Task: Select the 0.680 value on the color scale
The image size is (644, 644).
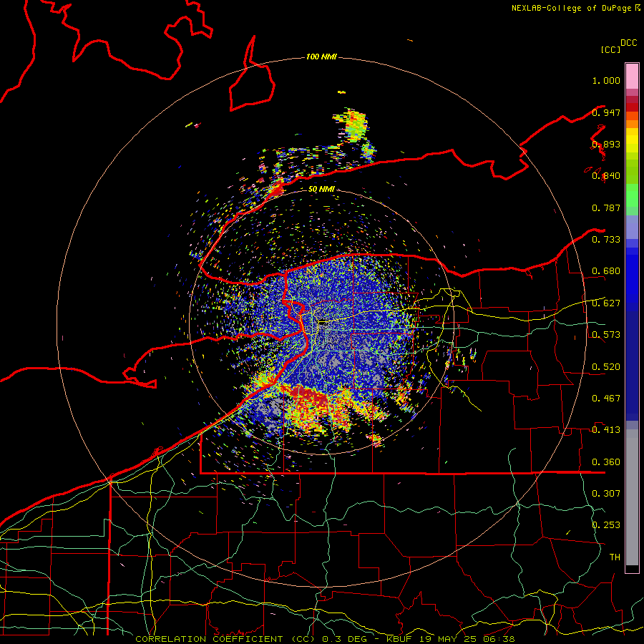Action: pyautogui.click(x=606, y=271)
